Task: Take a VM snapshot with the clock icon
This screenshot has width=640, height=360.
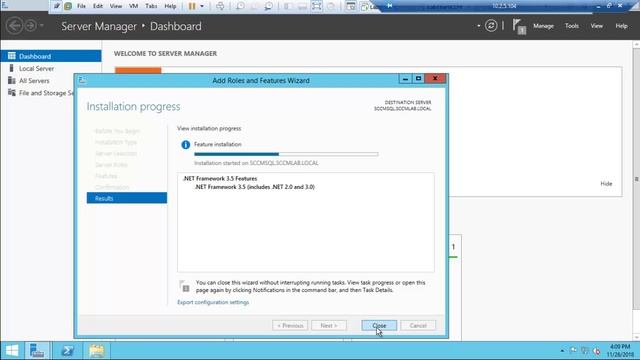Action: [240, 6]
